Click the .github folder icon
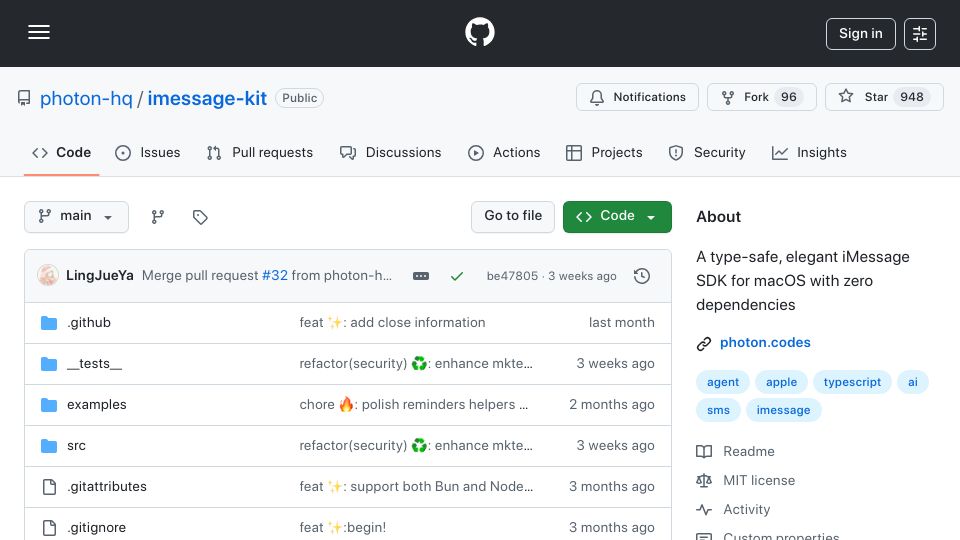The height and width of the screenshot is (540, 960). pos(49,323)
